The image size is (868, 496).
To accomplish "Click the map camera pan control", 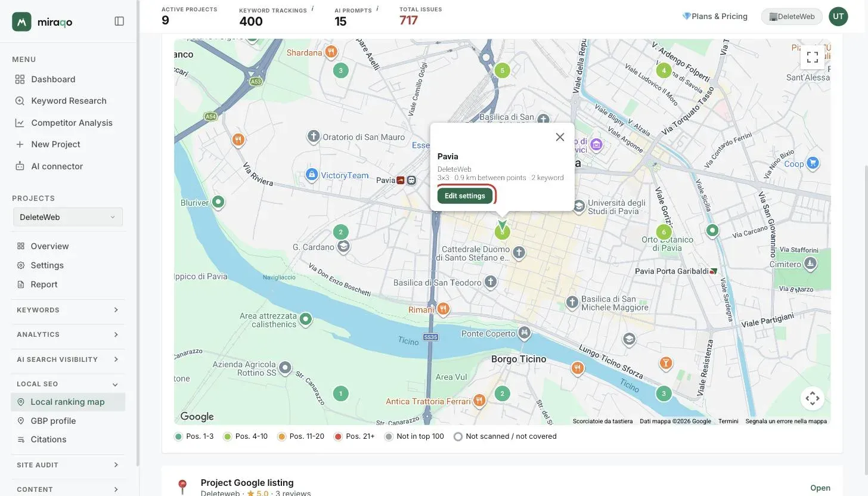I will (812, 398).
